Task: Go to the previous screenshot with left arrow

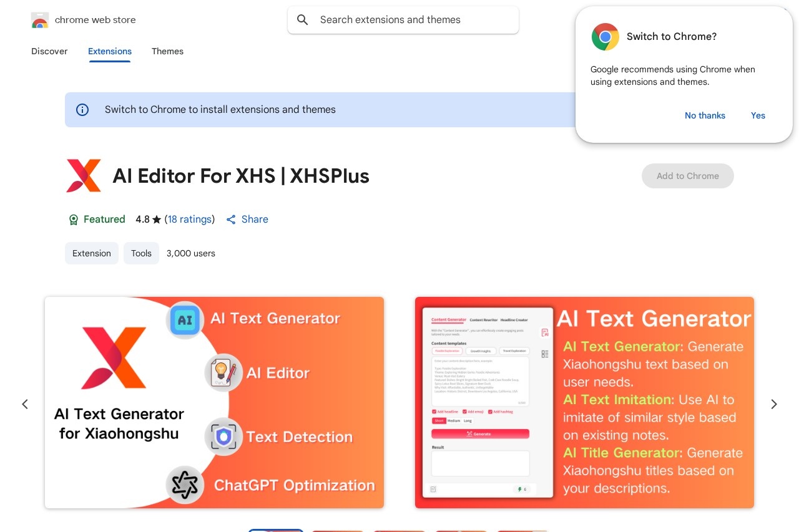Action: point(25,404)
